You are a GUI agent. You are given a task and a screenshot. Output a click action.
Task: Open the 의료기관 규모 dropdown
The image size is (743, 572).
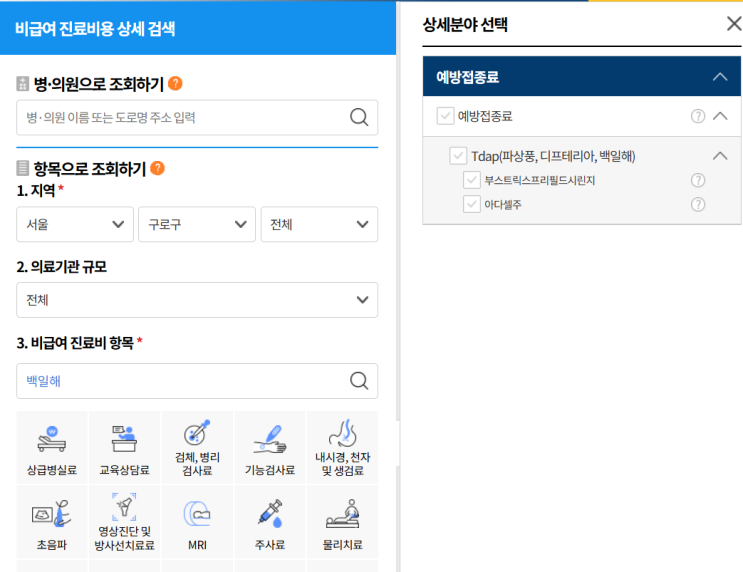(197, 300)
